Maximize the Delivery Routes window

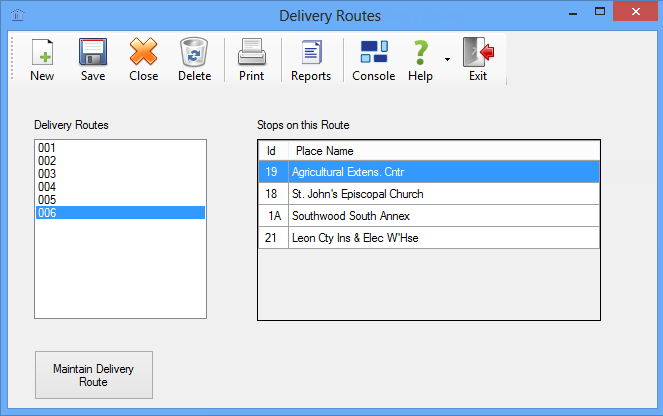(x=600, y=12)
